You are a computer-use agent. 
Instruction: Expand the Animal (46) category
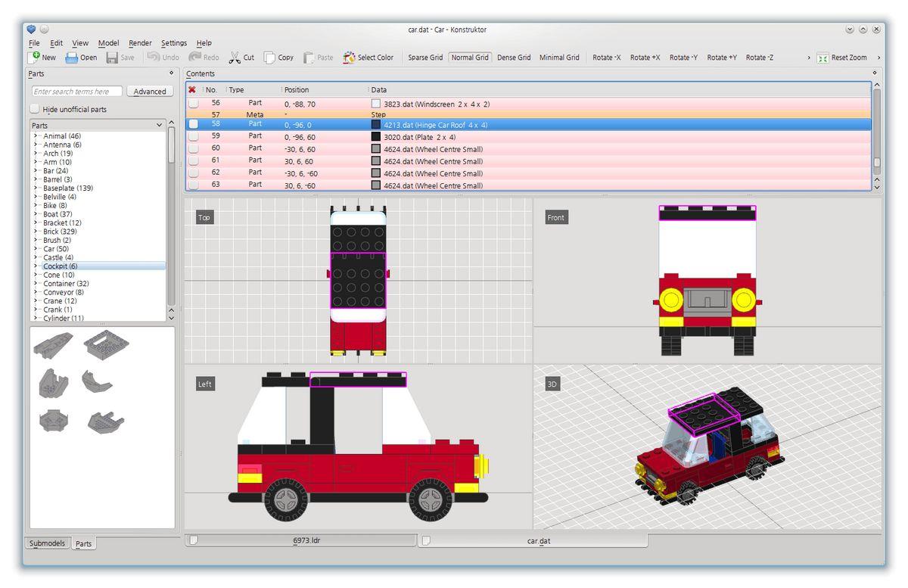pos(35,136)
